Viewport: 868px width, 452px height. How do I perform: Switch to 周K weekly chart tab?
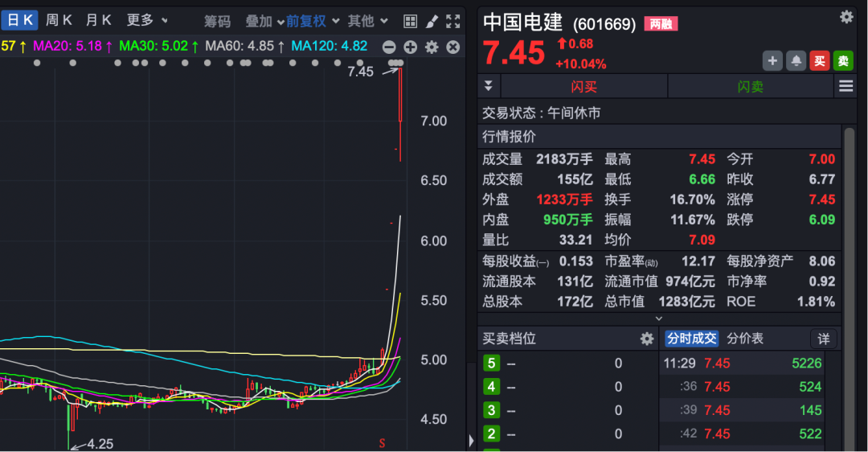(x=59, y=20)
